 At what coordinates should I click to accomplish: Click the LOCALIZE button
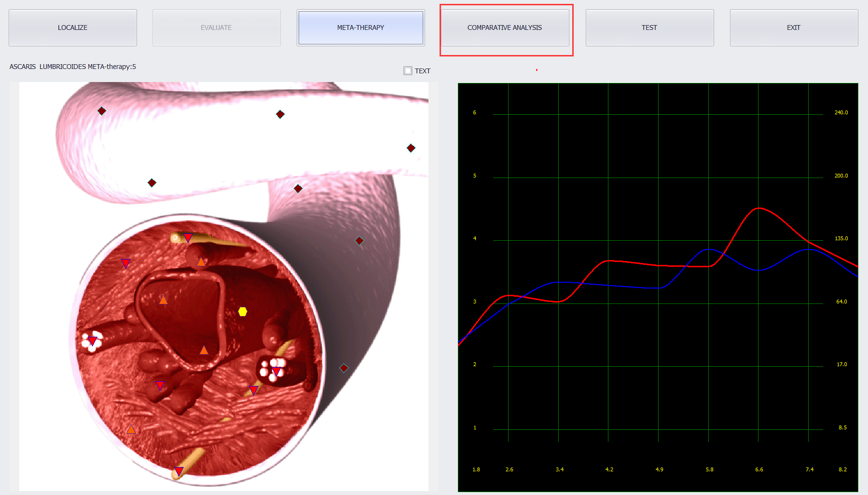point(73,27)
